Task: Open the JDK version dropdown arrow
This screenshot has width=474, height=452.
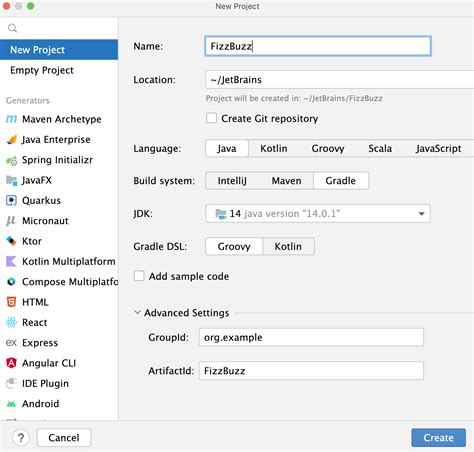Action: click(421, 214)
